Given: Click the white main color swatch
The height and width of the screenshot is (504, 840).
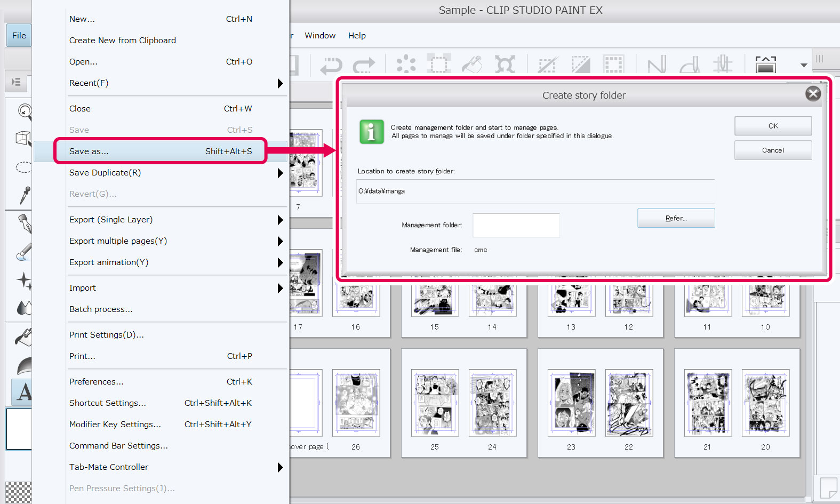Looking at the screenshot, I should tap(19, 428).
